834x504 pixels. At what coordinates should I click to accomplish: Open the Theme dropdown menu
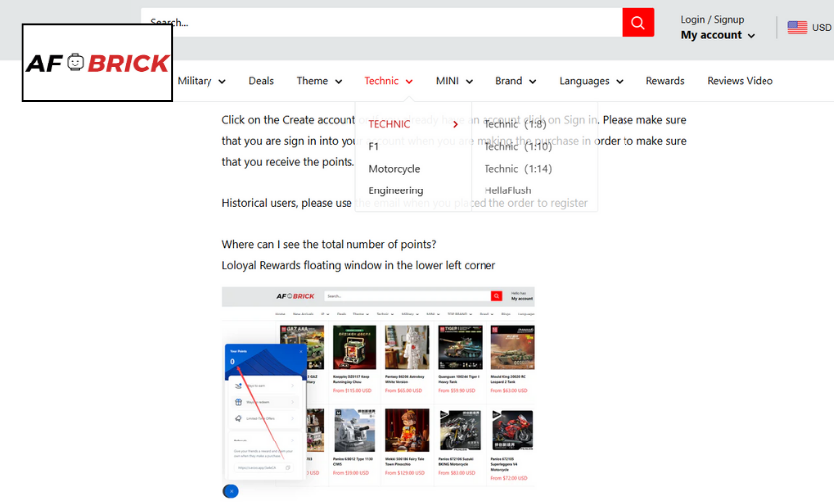(319, 81)
